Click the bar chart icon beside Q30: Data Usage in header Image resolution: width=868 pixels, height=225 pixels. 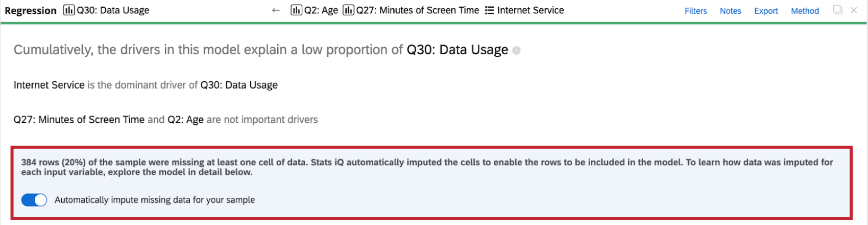pyautogui.click(x=69, y=10)
